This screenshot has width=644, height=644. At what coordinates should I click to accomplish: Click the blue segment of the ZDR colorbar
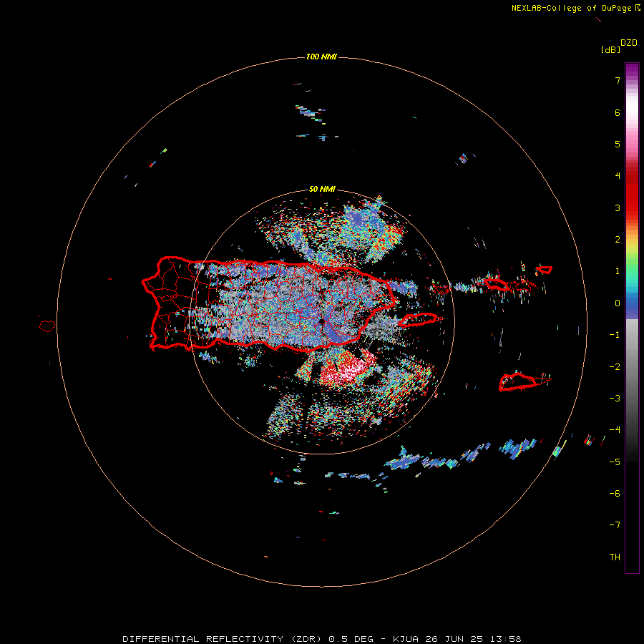[632, 305]
